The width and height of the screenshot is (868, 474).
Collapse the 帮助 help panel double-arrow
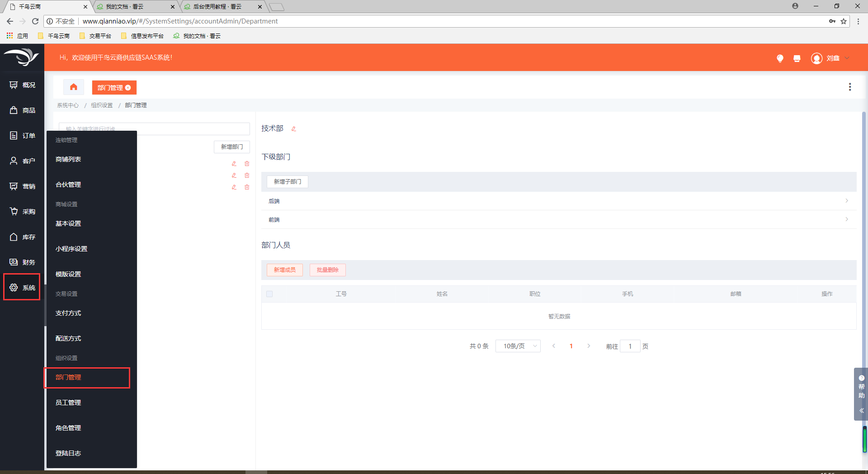[x=861, y=411]
